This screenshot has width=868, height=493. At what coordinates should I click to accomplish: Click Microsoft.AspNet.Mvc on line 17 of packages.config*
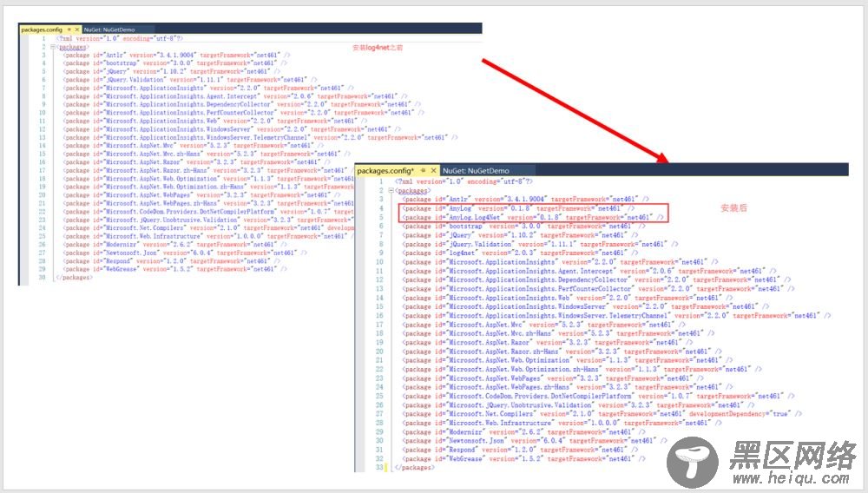543,325
